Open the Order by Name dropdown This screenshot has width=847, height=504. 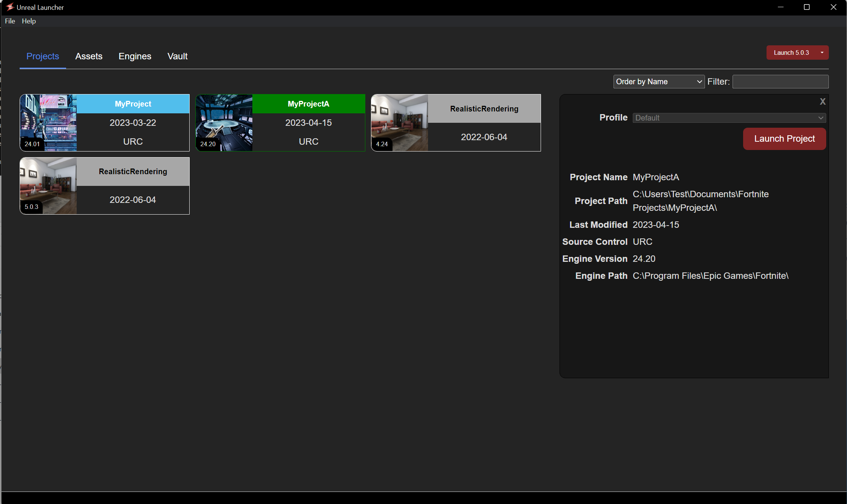(x=659, y=82)
